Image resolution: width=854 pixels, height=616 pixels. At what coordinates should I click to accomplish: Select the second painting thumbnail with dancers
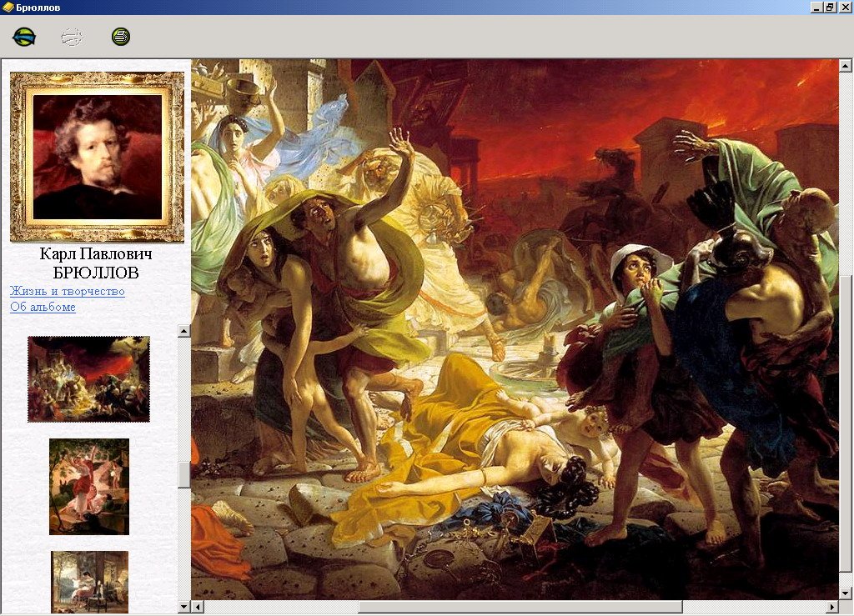[89, 486]
